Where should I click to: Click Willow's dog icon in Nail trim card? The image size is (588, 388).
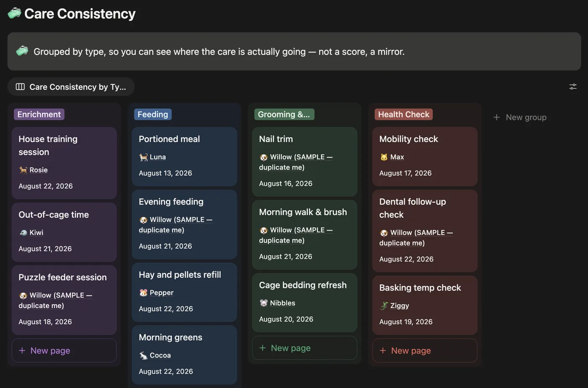pos(264,157)
